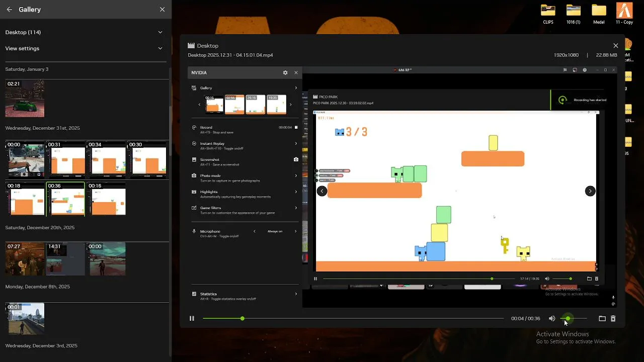Expand the View settings section

86,48
